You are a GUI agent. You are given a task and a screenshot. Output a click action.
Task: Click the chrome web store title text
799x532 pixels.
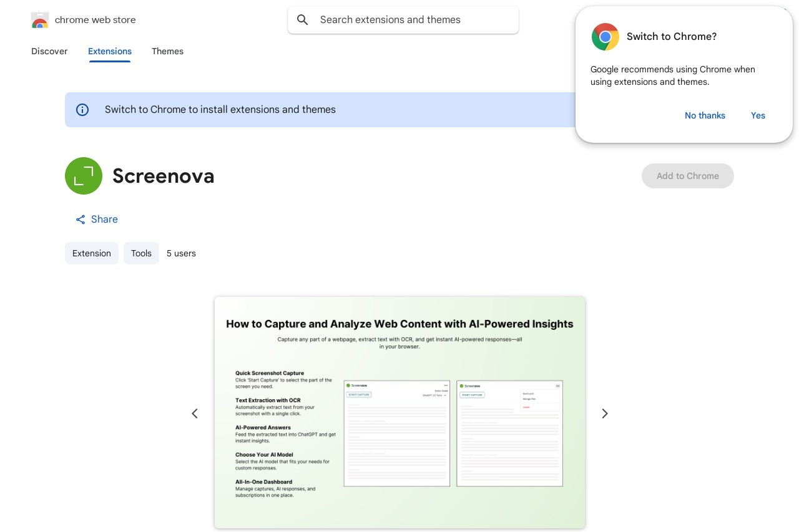[95, 20]
